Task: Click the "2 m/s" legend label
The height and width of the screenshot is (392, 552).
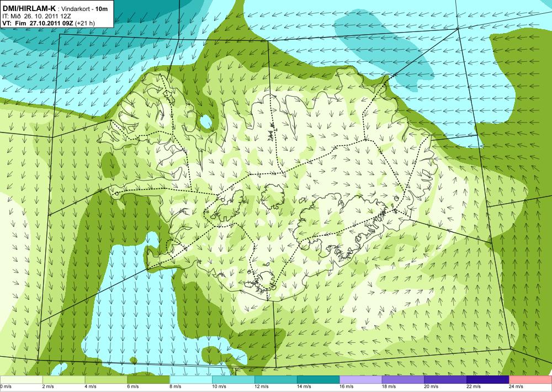Action: point(48,386)
